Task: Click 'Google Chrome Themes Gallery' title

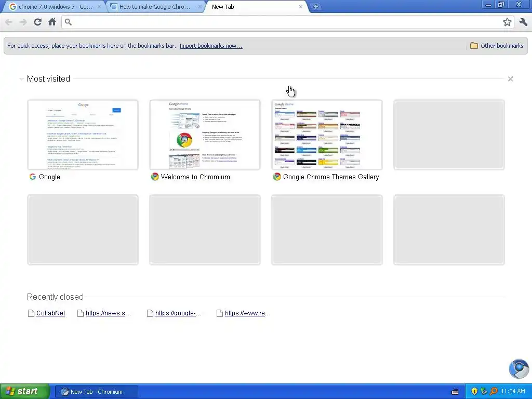Action: tap(331, 177)
